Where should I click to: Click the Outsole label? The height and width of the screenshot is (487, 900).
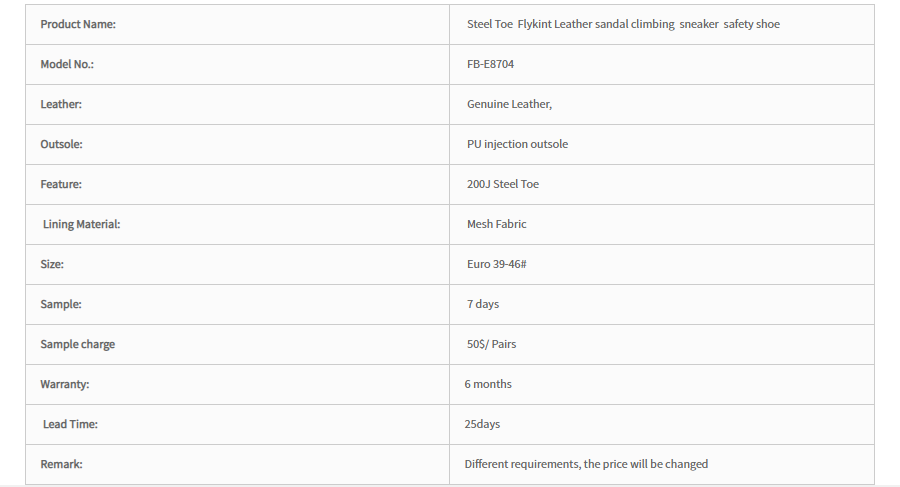click(61, 144)
